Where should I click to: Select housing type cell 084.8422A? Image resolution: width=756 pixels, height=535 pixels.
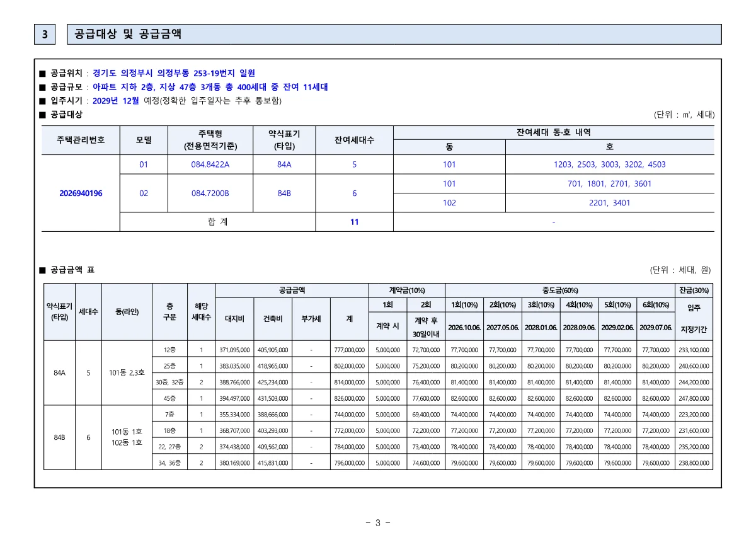tap(210, 164)
